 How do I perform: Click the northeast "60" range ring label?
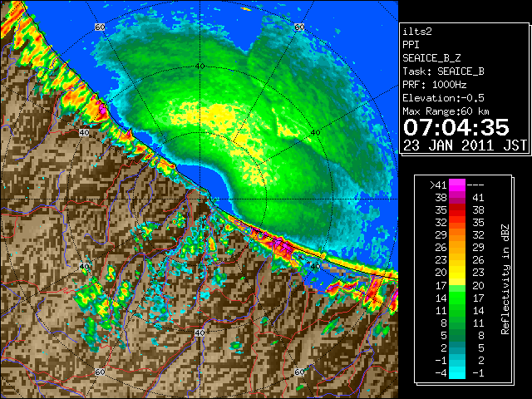point(299,27)
